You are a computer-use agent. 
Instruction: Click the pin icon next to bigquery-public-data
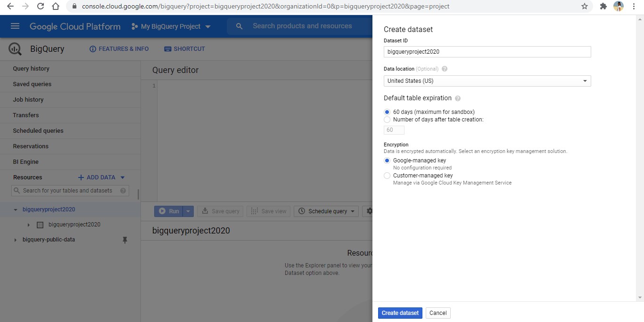pyautogui.click(x=125, y=240)
